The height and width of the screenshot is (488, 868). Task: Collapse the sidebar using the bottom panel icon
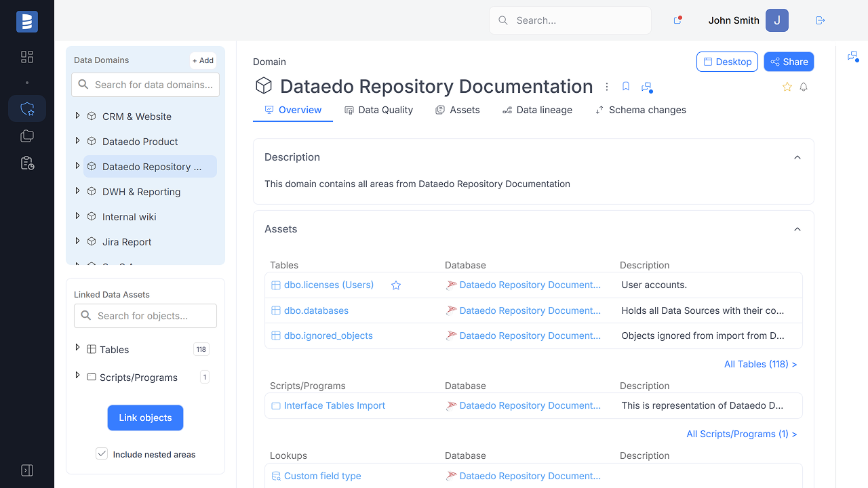pyautogui.click(x=26, y=470)
